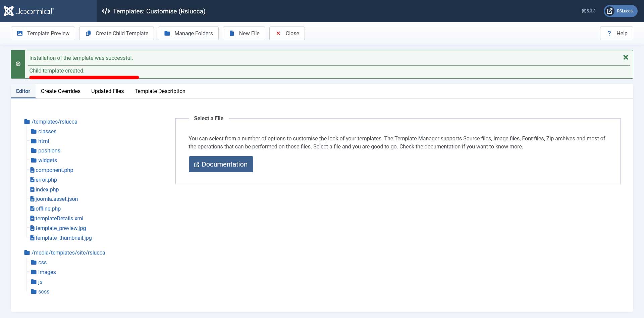This screenshot has height=318, width=644.
Task: Click the Create Child Template copy icon
Action: 88,33
